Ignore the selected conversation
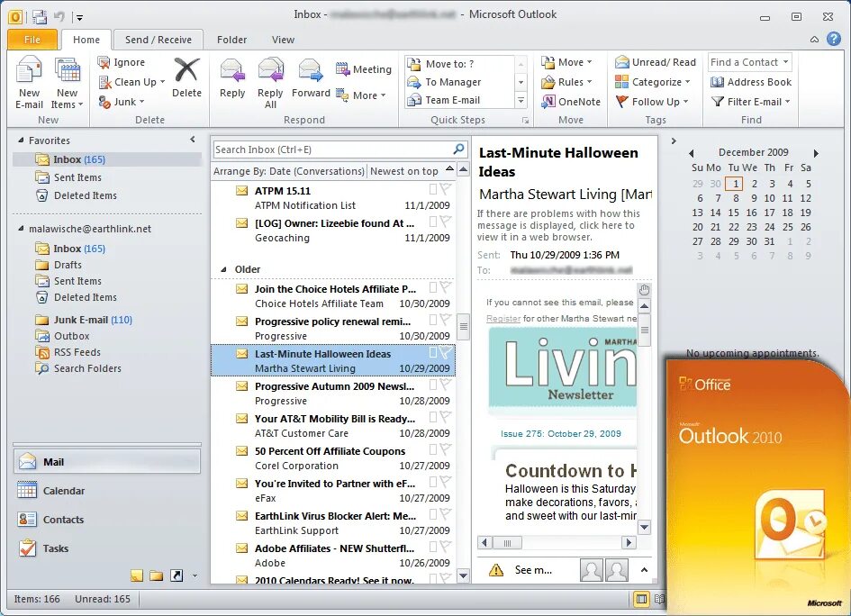851x616 pixels. (x=121, y=62)
